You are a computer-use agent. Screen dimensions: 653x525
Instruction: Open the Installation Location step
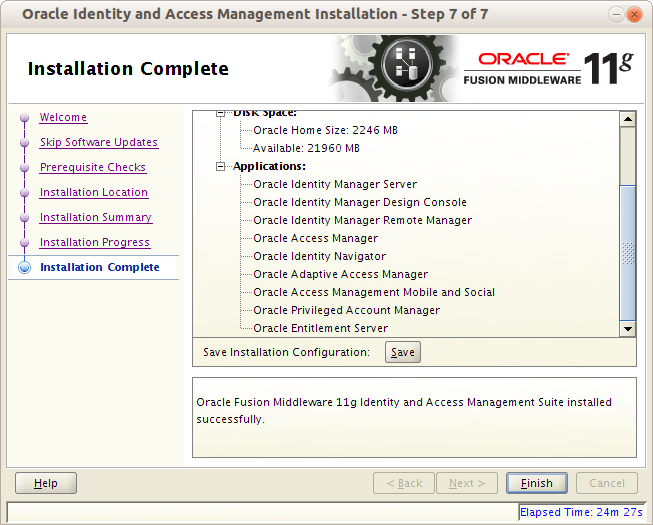tap(94, 192)
